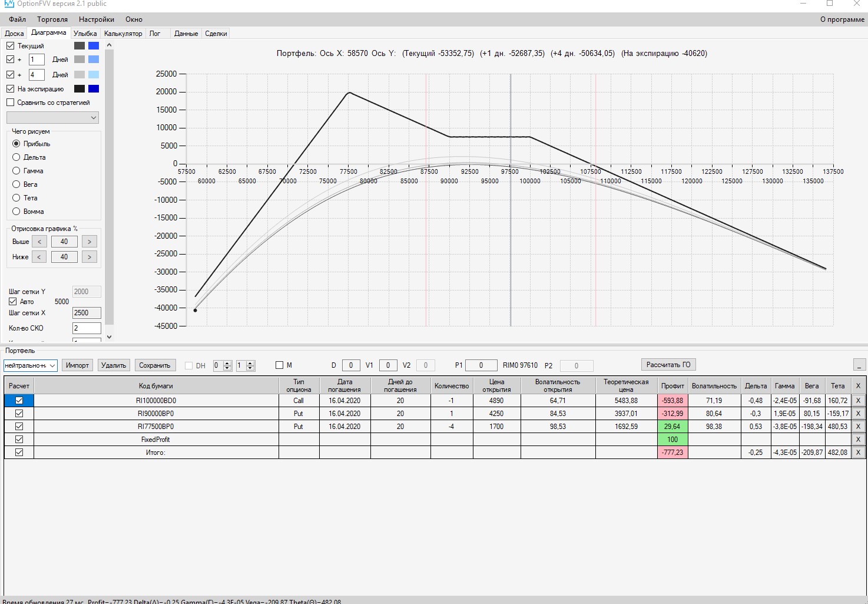Open the strategy comparison dropdown
The height and width of the screenshot is (604, 868).
52,118
